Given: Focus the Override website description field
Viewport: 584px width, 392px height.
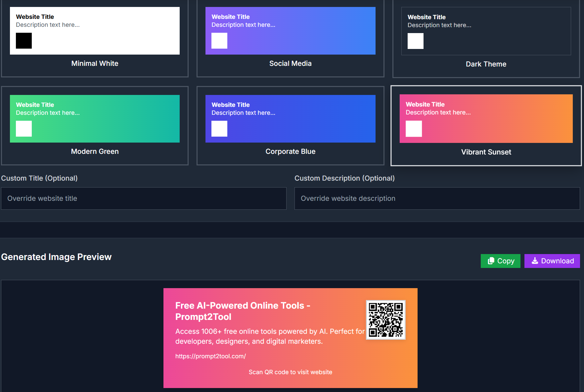Looking at the screenshot, I should click(437, 198).
